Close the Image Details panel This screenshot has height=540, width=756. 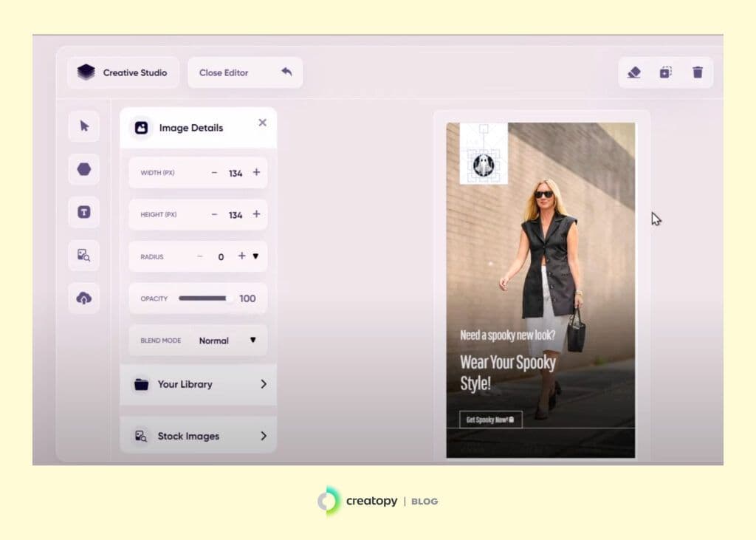(x=262, y=123)
